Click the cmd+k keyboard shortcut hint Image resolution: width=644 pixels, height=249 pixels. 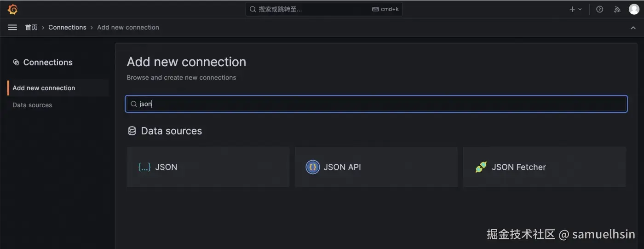[x=385, y=9]
